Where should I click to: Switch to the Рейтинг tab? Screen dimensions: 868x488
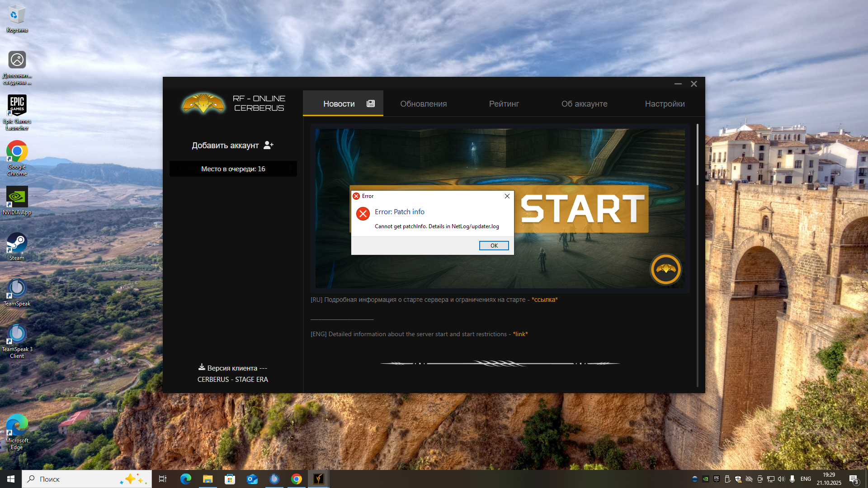[x=504, y=104]
